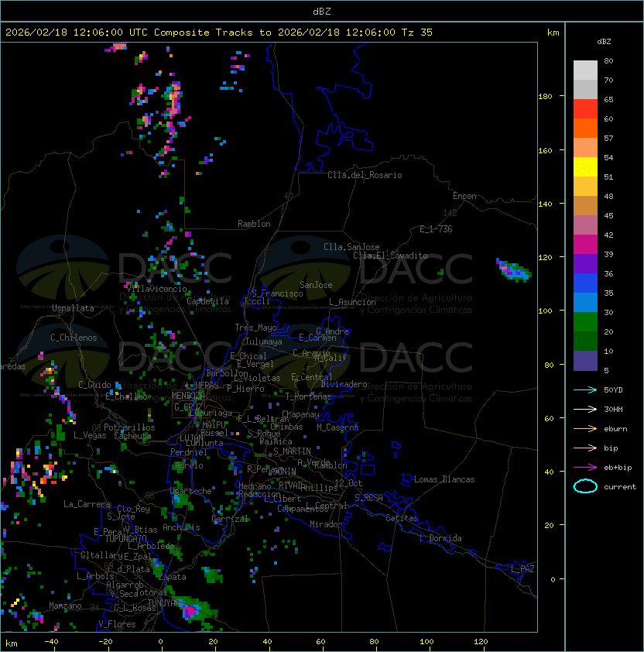
Task: Click the La_Carrera place label
Action: tap(87, 504)
